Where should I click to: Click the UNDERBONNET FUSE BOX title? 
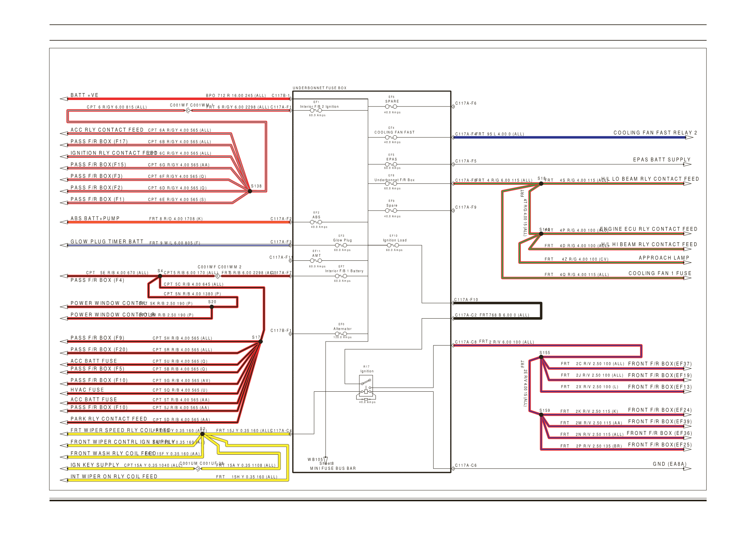pos(319,88)
